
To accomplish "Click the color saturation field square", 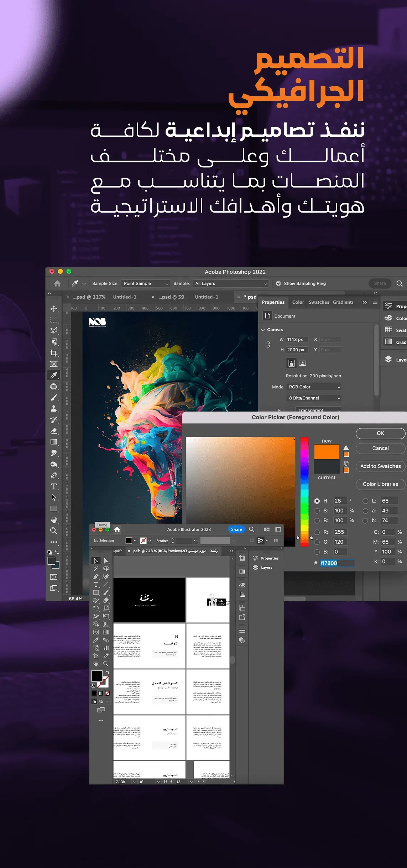I will pos(240,492).
